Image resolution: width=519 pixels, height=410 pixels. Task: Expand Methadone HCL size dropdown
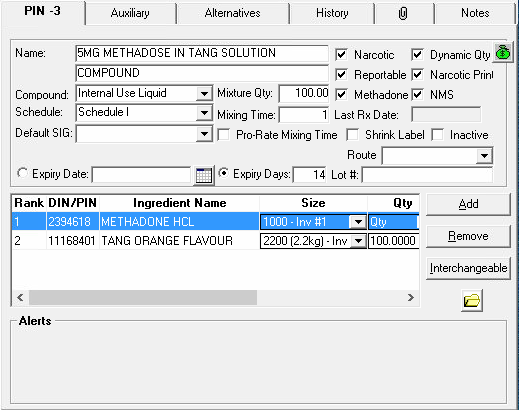click(358, 222)
